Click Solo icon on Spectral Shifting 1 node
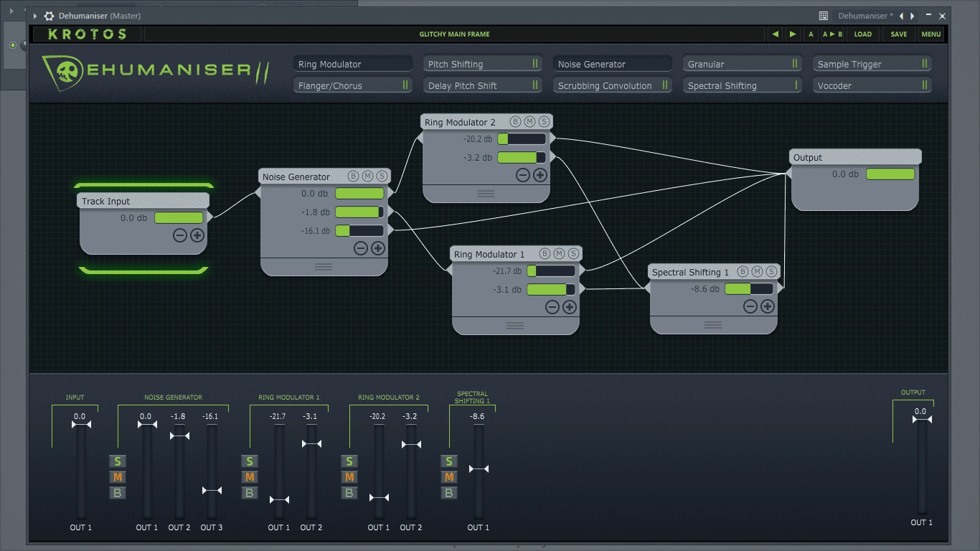This screenshot has height=551, width=980. (771, 272)
